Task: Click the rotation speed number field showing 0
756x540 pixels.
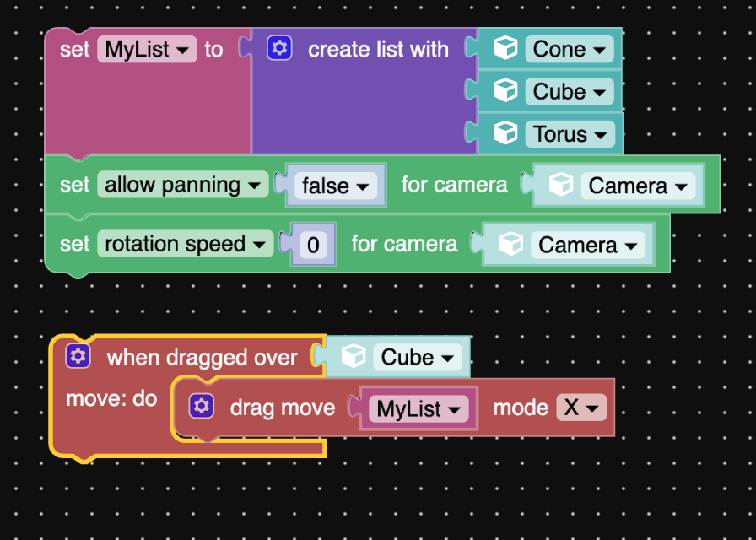Action: pyautogui.click(x=313, y=245)
